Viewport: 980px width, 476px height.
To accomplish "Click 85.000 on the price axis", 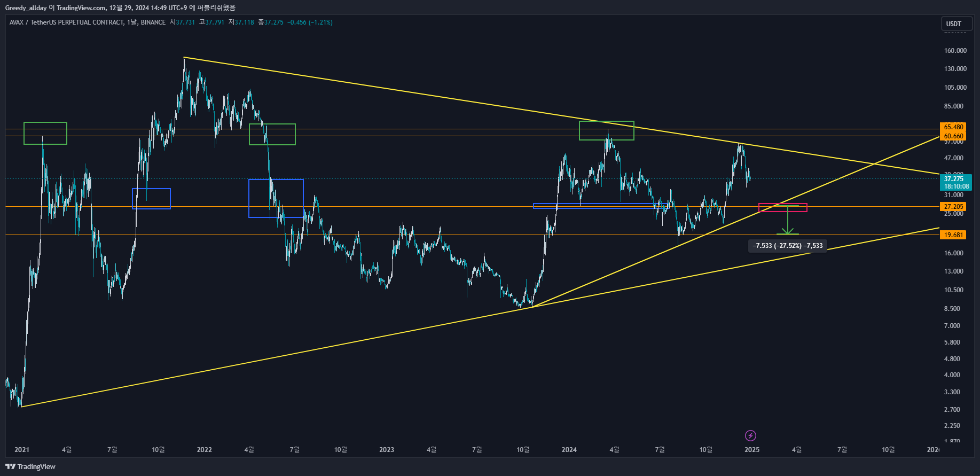I will (x=954, y=106).
